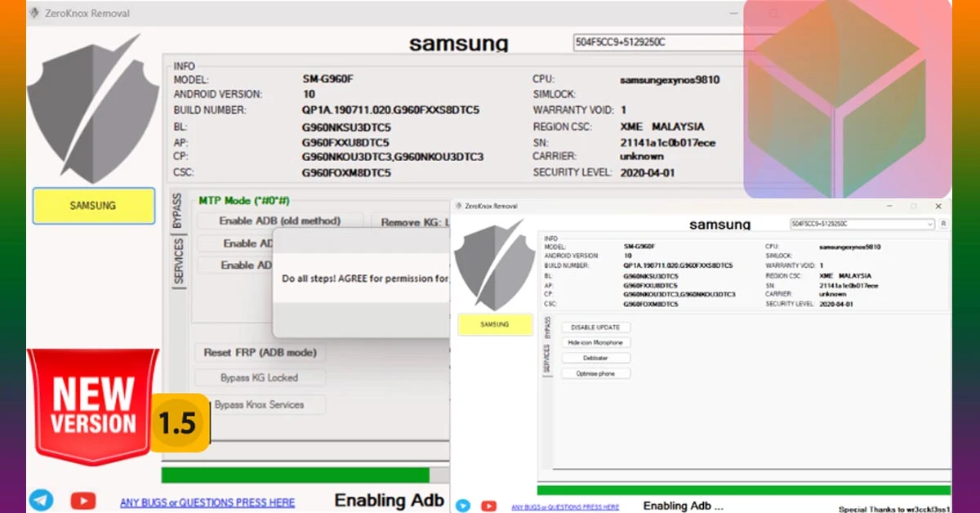
Task: Click the Enabling Adb status in front window
Action: [684, 506]
